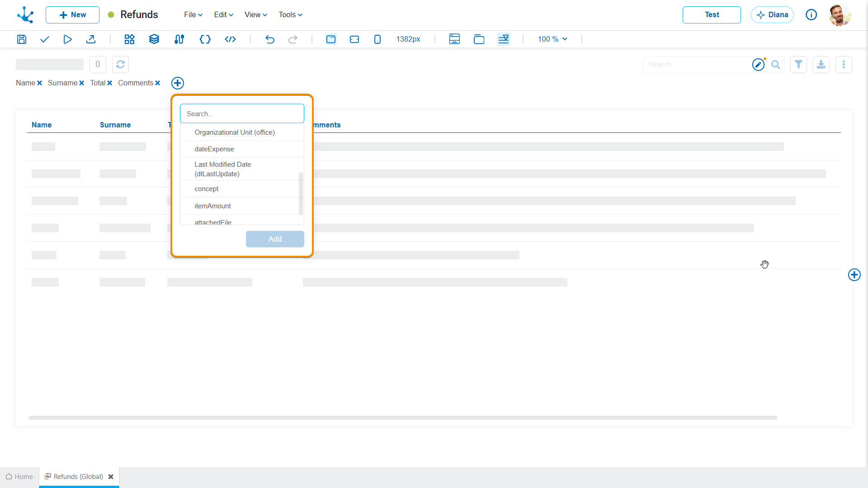Click the New button
The height and width of the screenshot is (488, 868).
click(x=72, y=15)
